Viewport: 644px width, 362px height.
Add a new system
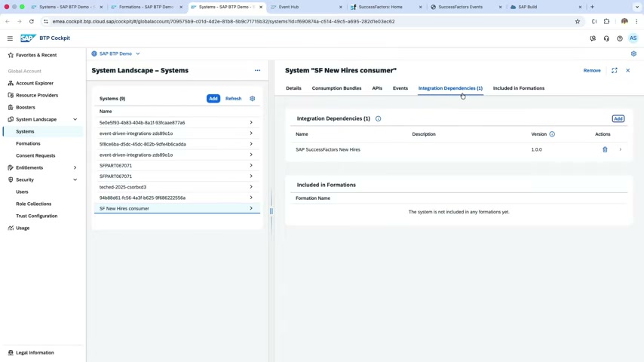(213, 99)
